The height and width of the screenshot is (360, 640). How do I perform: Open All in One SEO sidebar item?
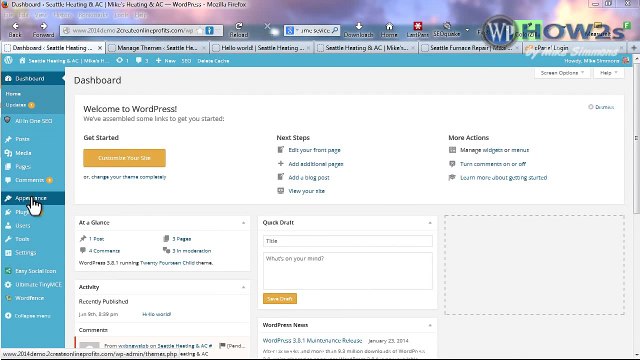(x=33, y=121)
